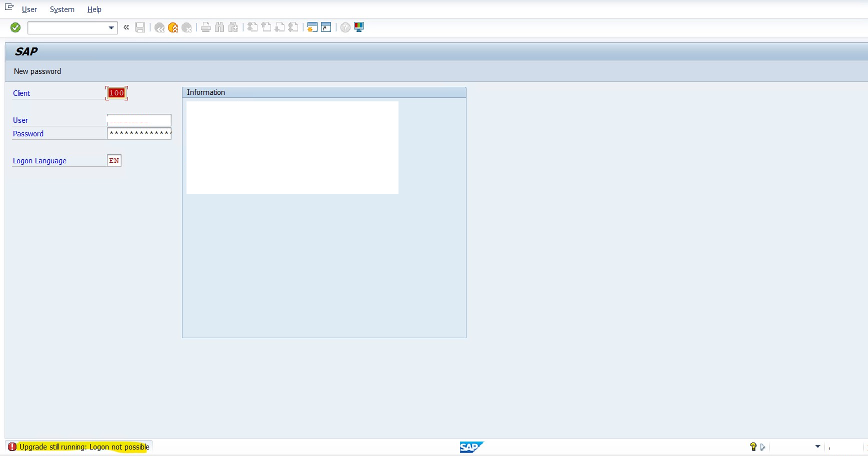Click the white Information text area
Viewport: 868px width, 456px height.
(292, 147)
